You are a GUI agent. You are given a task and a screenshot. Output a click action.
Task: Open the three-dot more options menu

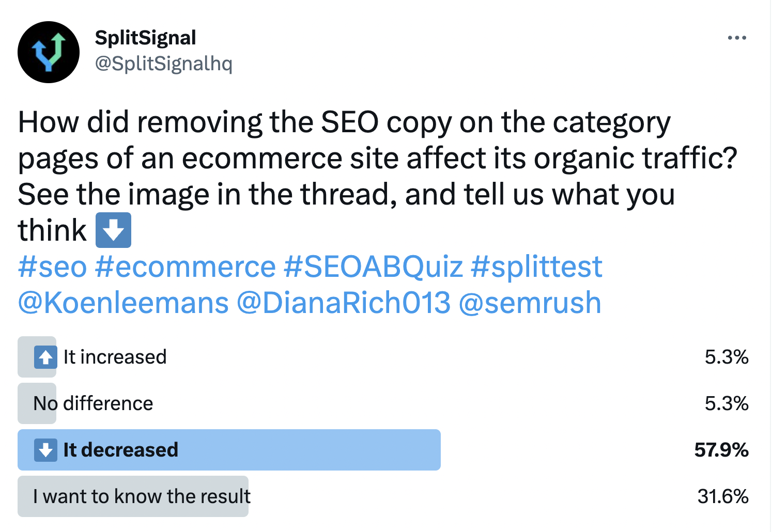[x=736, y=38]
